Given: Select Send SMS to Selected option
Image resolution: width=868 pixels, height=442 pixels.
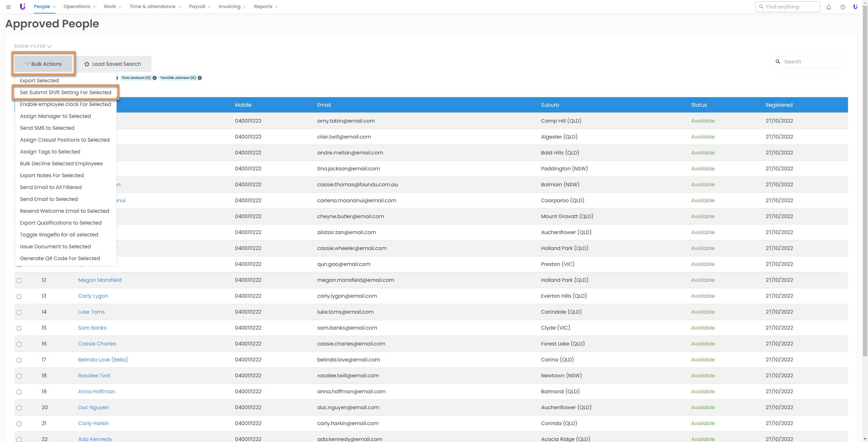Looking at the screenshot, I should [x=47, y=128].
